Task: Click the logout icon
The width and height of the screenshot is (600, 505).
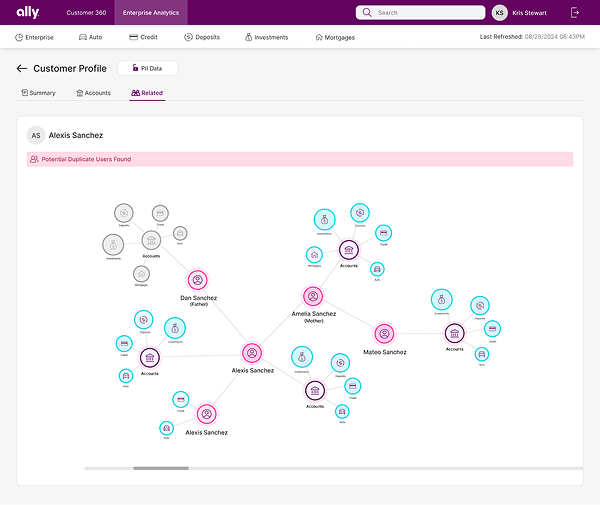Action: pyautogui.click(x=574, y=13)
